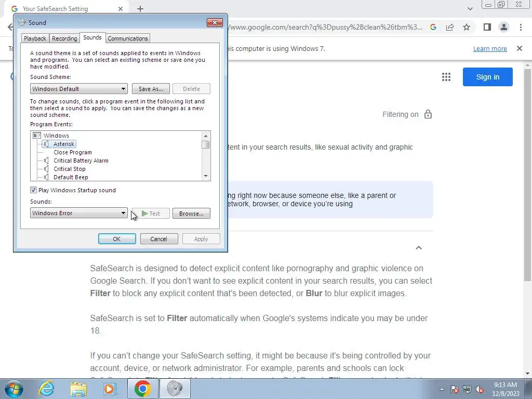Screen dimensions: 532x399
Task: Open Chrome tab search chevron
Action: (470, 9)
